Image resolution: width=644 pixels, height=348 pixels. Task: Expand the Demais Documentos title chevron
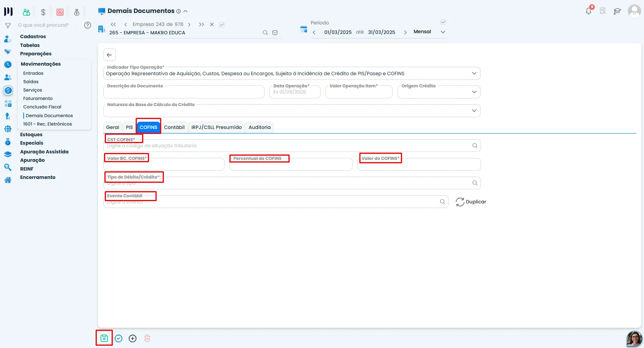tap(186, 11)
